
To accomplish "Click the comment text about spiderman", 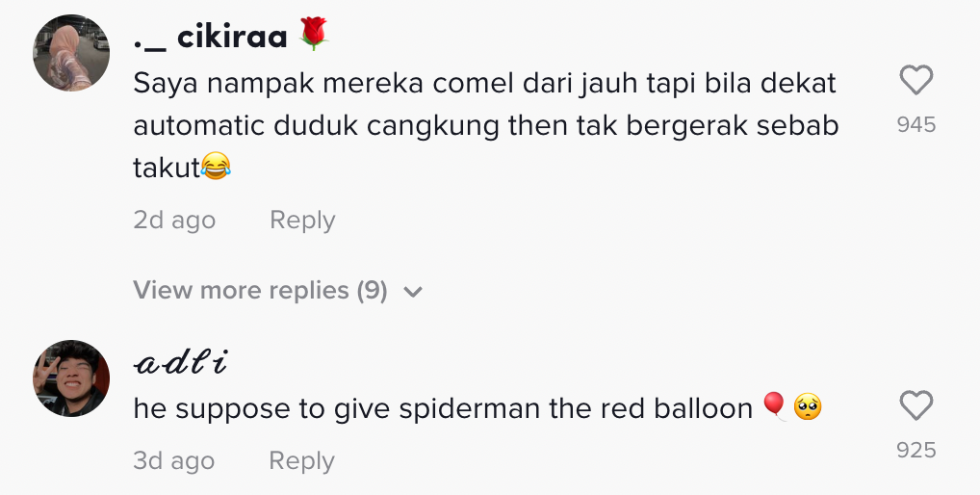I will tap(443, 408).
